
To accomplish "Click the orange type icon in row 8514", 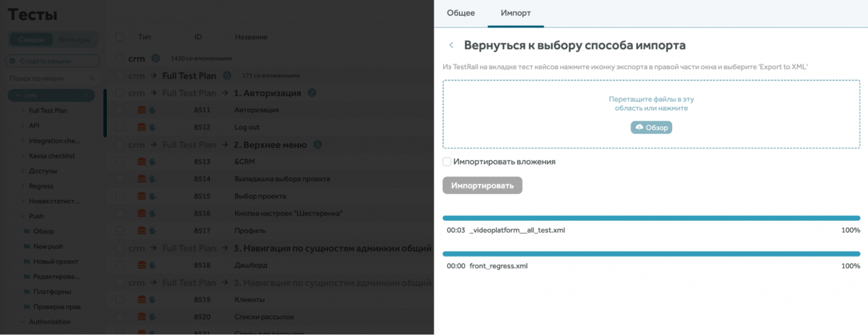I will coord(141,179).
